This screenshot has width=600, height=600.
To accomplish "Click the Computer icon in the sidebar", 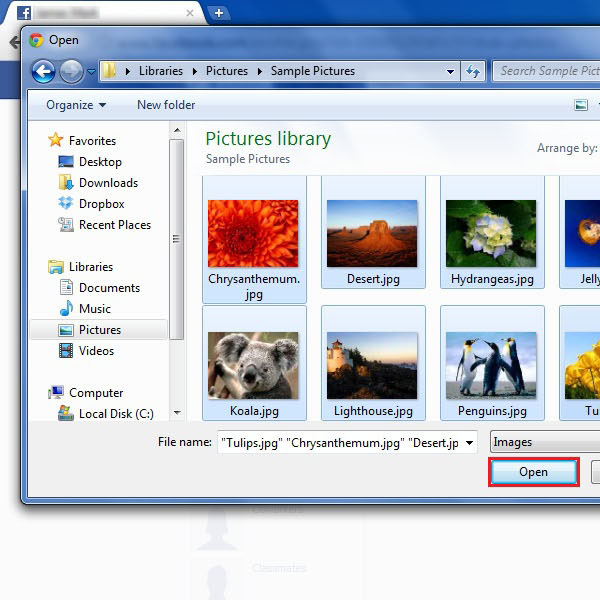I will 56,392.
